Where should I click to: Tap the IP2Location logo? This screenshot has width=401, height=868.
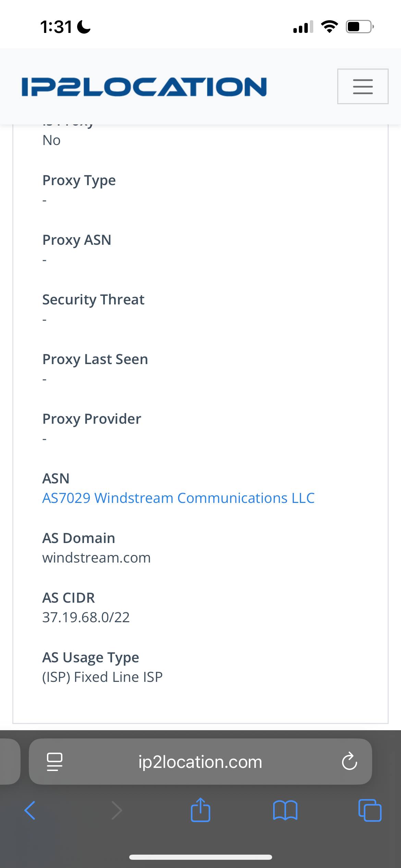point(144,86)
